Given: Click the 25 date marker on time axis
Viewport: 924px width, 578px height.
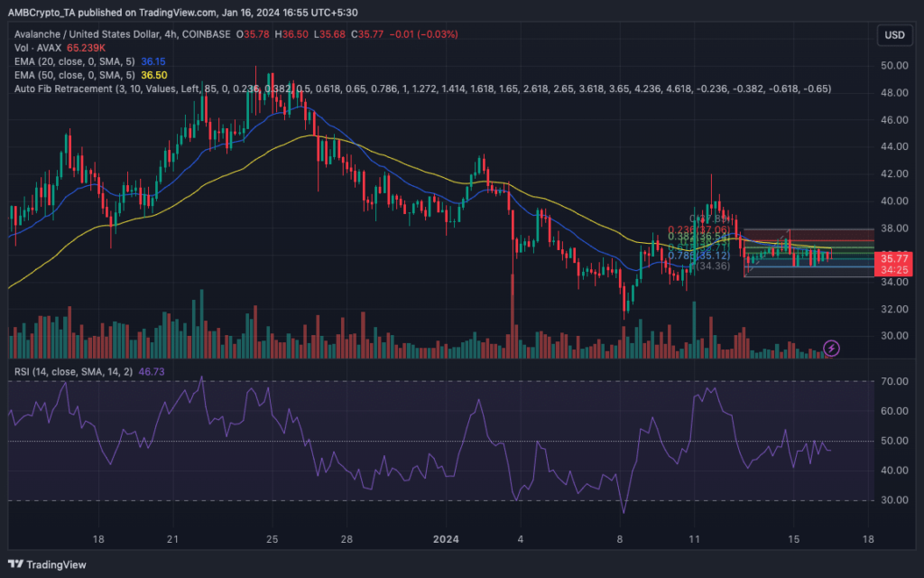Looking at the screenshot, I should (273, 539).
